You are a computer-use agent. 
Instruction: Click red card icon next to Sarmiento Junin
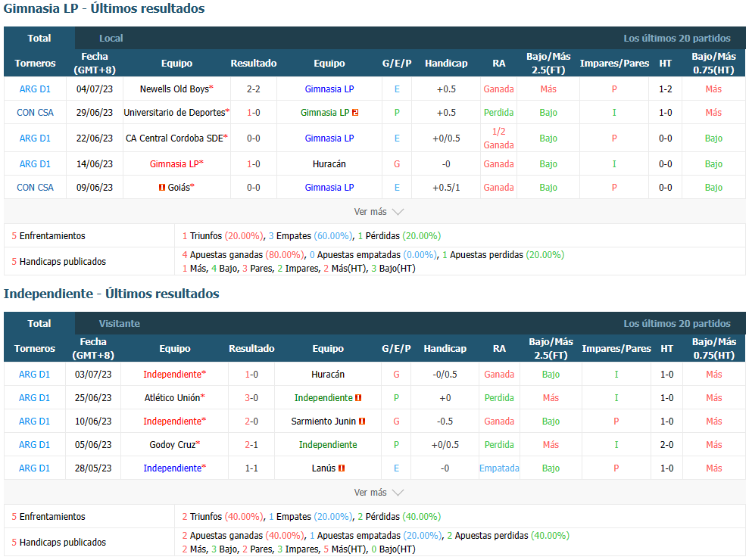361,422
